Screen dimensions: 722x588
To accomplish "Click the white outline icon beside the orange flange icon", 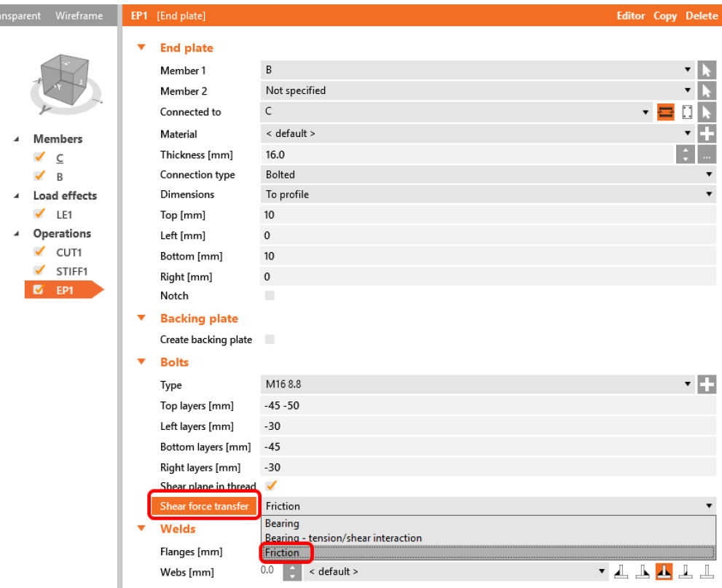I will tap(686, 112).
